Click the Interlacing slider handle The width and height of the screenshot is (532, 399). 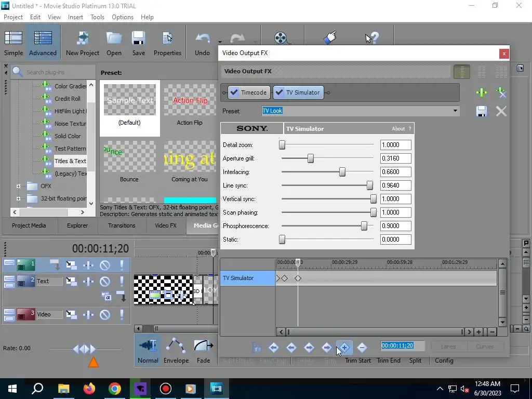(342, 172)
